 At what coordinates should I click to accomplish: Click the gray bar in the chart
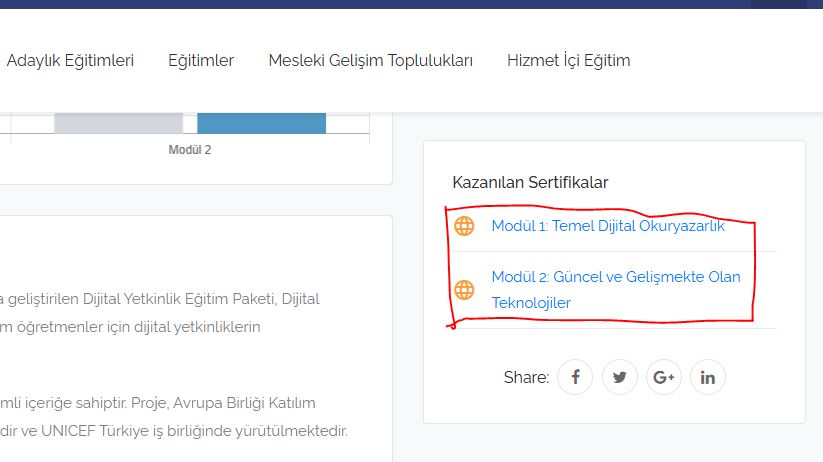coord(118,123)
